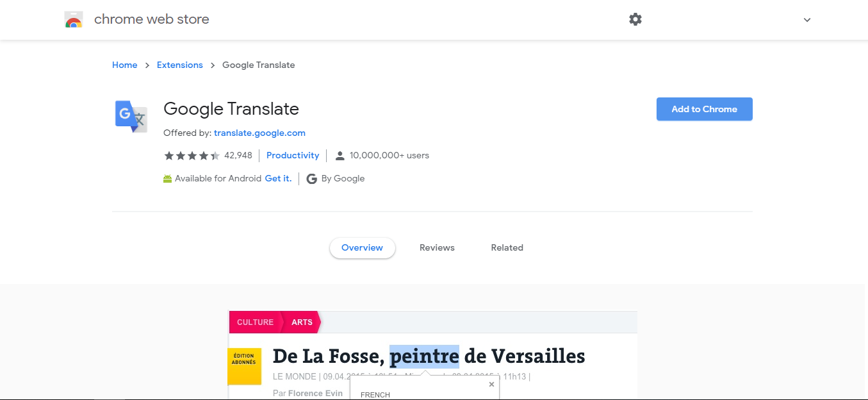Click the Chrome Web Store logo icon
The image size is (868, 400).
coord(74,20)
